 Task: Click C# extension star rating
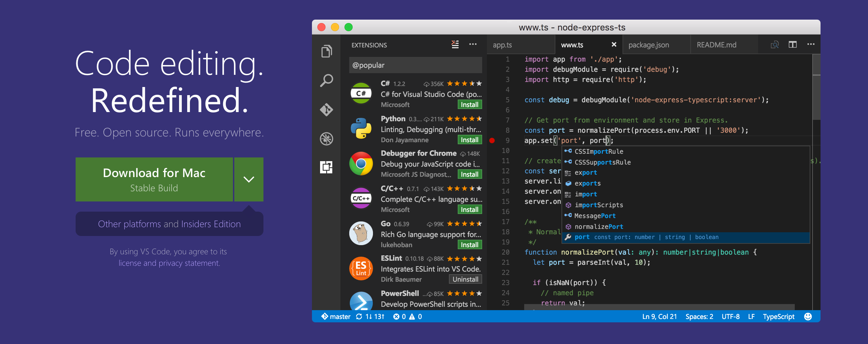pos(464,84)
